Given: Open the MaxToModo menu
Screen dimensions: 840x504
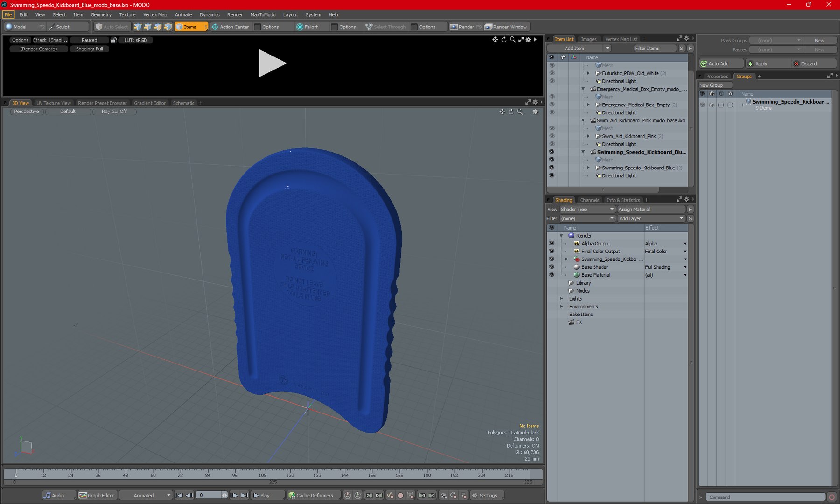Looking at the screenshot, I should pyautogui.click(x=263, y=14).
